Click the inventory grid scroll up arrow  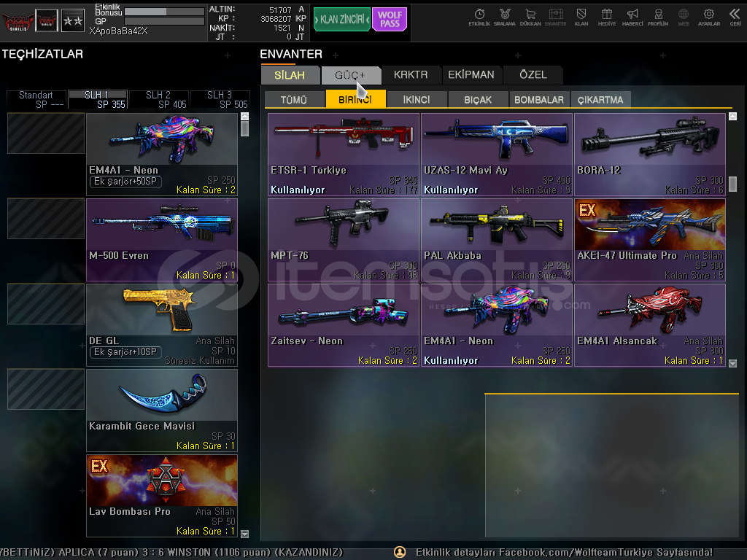click(732, 116)
